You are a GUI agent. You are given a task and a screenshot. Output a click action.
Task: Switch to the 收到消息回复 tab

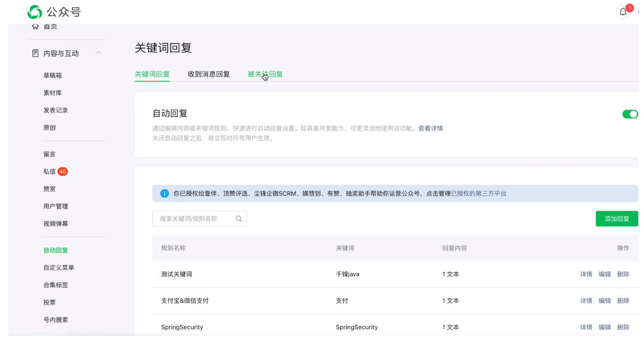[x=208, y=74]
